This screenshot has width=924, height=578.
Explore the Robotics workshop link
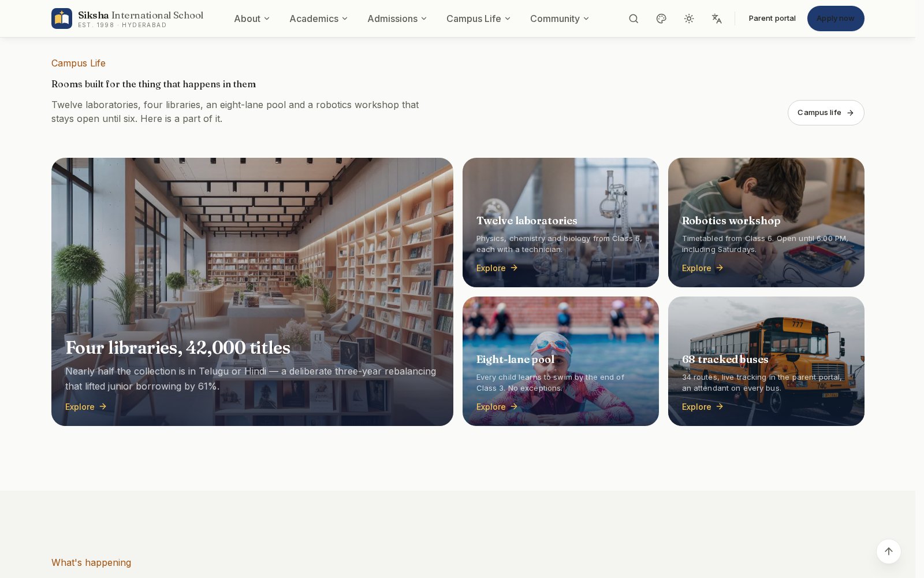tap(702, 268)
